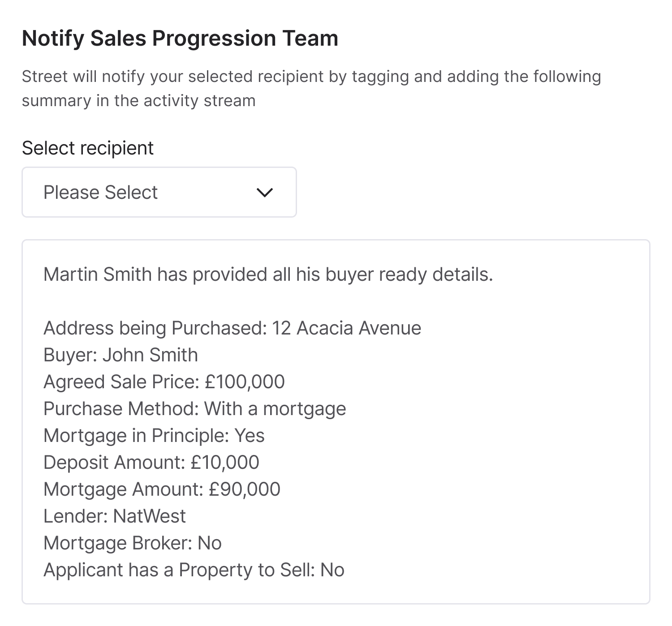
Task: Select the Purchase Method line
Action: (194, 408)
